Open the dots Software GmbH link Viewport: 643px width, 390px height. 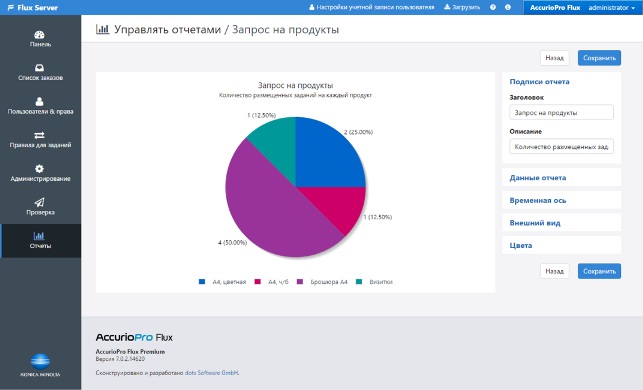tap(212, 373)
